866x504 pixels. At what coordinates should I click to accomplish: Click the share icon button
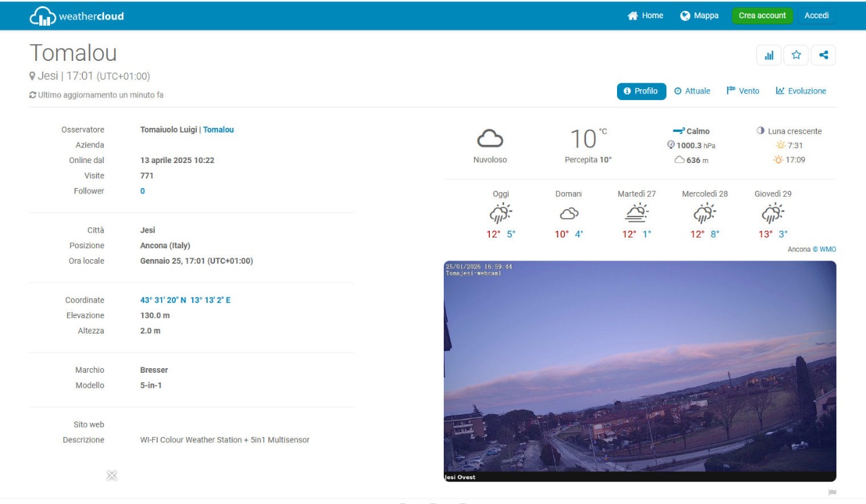tap(823, 55)
